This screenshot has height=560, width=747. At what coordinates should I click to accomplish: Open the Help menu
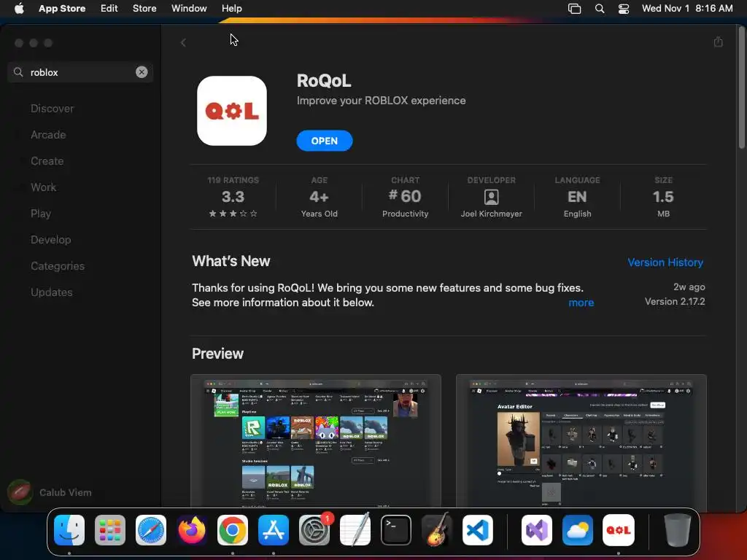point(231,8)
